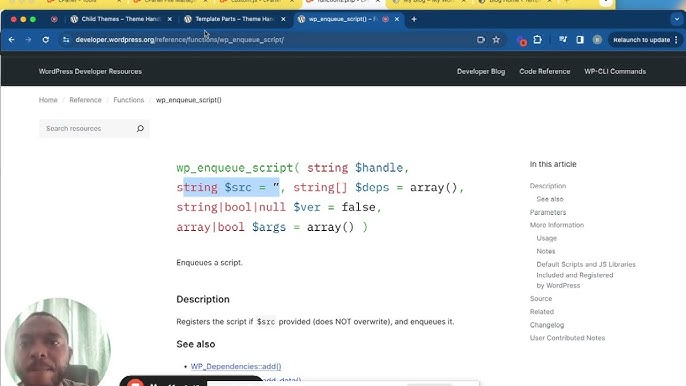
Task: Click the search magnifier icon
Action: [140, 128]
